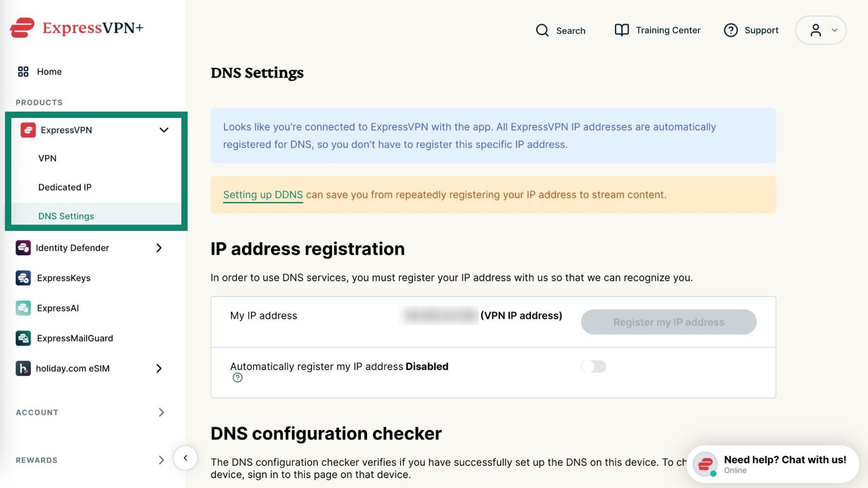
Task: Open the Support link
Action: pos(761,30)
